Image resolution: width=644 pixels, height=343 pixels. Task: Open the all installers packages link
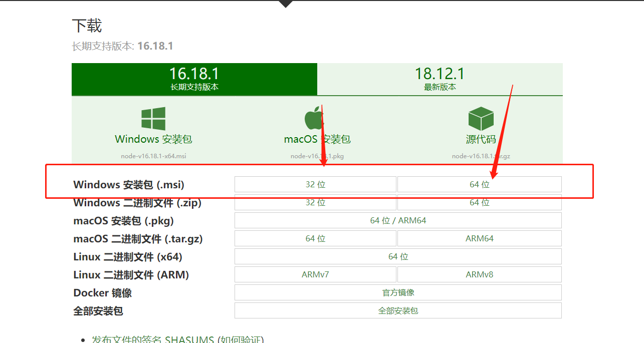click(x=398, y=310)
